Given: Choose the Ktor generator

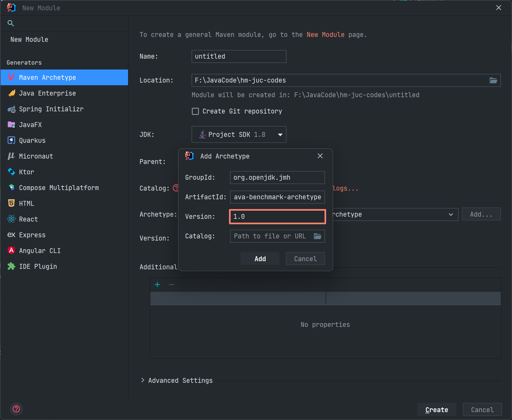Looking at the screenshot, I should pos(26,172).
